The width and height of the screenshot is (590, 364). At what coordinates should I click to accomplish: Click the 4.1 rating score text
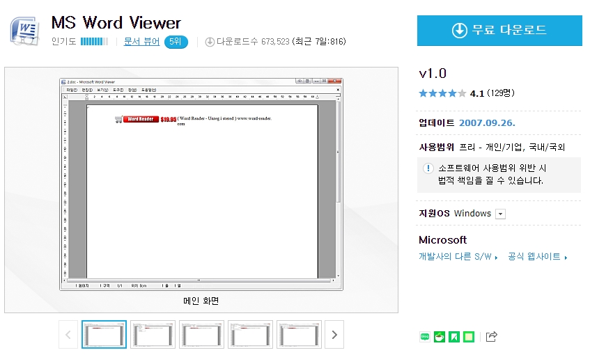[476, 94]
